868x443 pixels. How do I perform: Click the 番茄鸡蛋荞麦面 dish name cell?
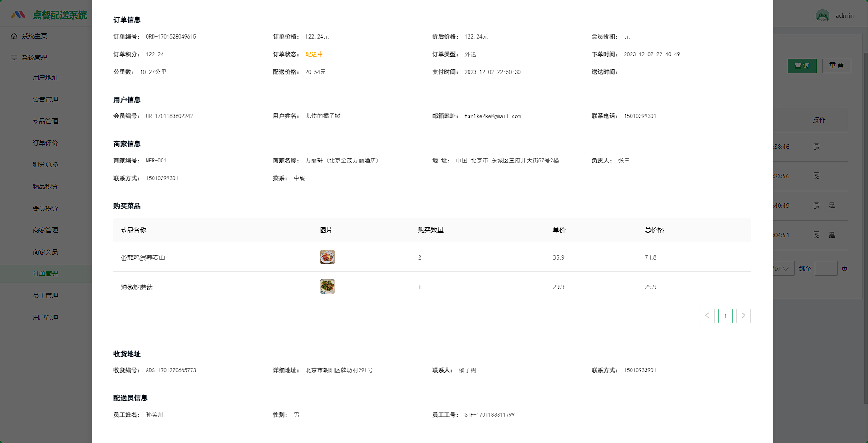pyautogui.click(x=143, y=257)
